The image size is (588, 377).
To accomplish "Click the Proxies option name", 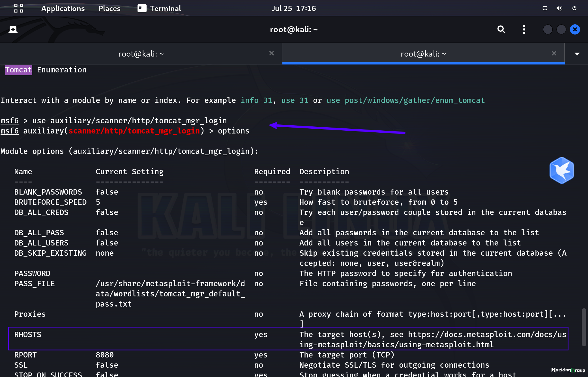I will point(30,314).
